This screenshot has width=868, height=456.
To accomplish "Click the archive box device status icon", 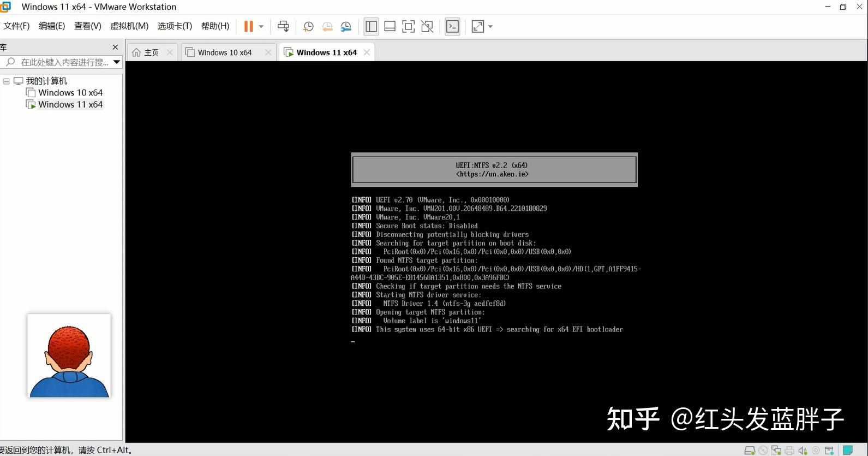I will click(829, 451).
